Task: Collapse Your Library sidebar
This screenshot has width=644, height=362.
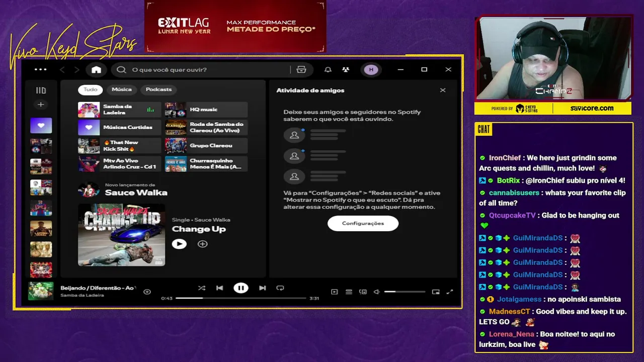Action: (41, 90)
